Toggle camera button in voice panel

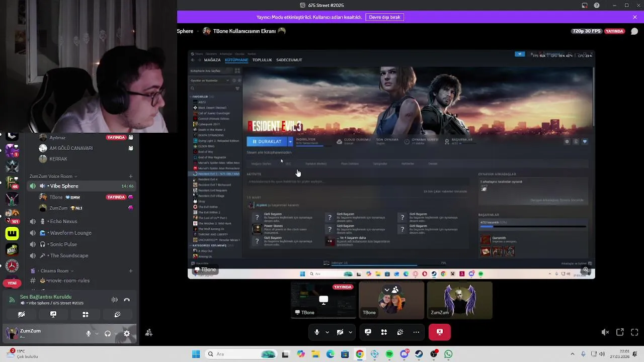[21, 314]
